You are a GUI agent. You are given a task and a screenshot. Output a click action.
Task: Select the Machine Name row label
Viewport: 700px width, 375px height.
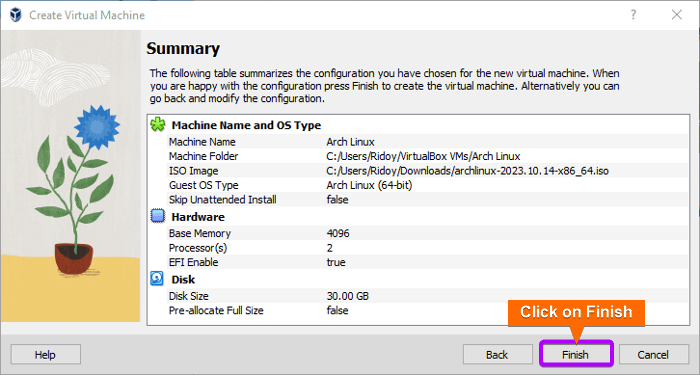[202, 142]
